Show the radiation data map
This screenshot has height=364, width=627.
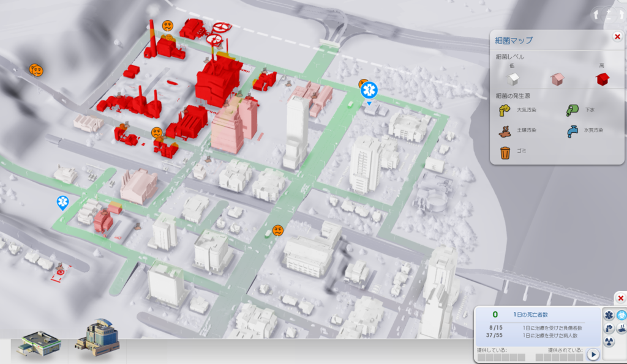(x=609, y=341)
